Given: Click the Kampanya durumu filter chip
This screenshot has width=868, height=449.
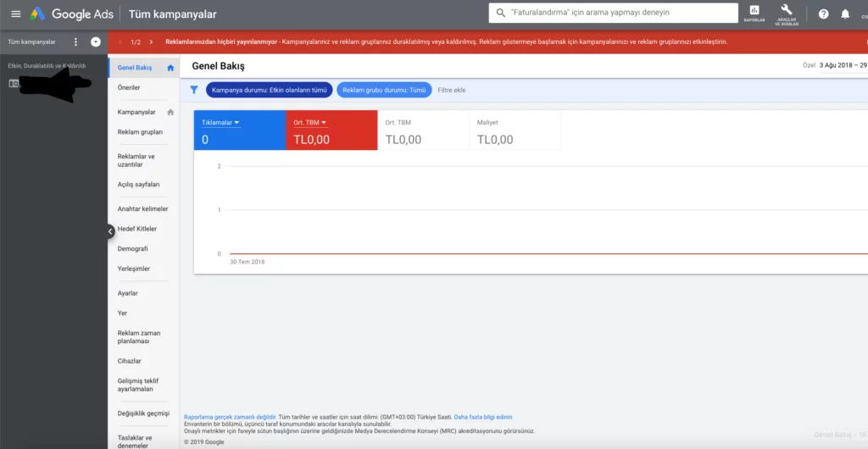Looking at the screenshot, I should click(269, 90).
